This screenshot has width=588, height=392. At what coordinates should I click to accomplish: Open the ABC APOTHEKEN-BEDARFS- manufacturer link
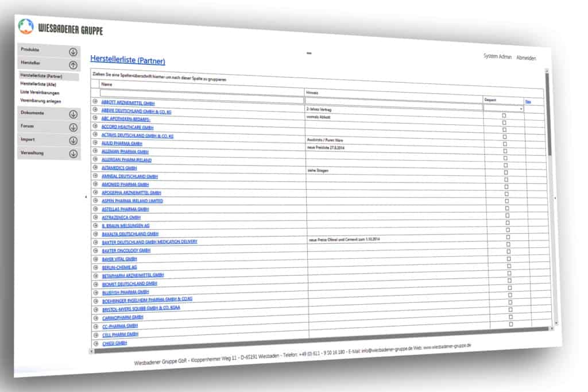tap(126, 118)
